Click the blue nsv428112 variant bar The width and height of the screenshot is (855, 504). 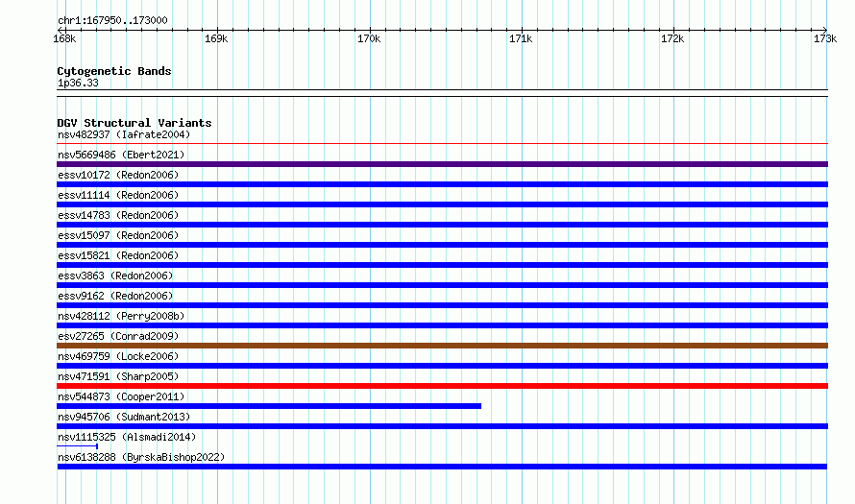[442, 325]
